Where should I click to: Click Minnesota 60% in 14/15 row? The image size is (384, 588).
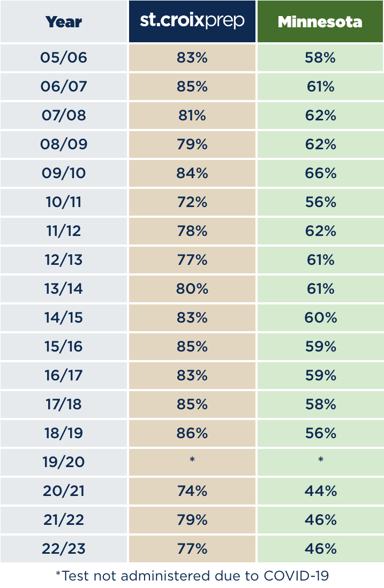click(320, 318)
